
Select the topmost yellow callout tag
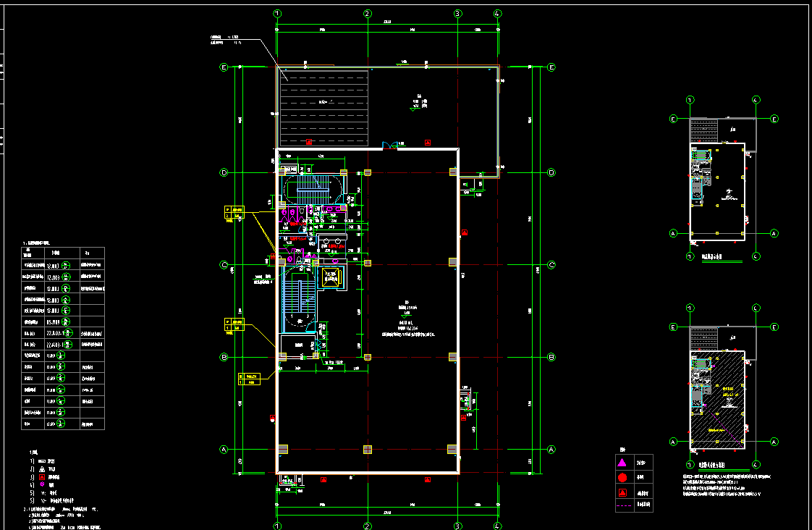click(x=234, y=212)
